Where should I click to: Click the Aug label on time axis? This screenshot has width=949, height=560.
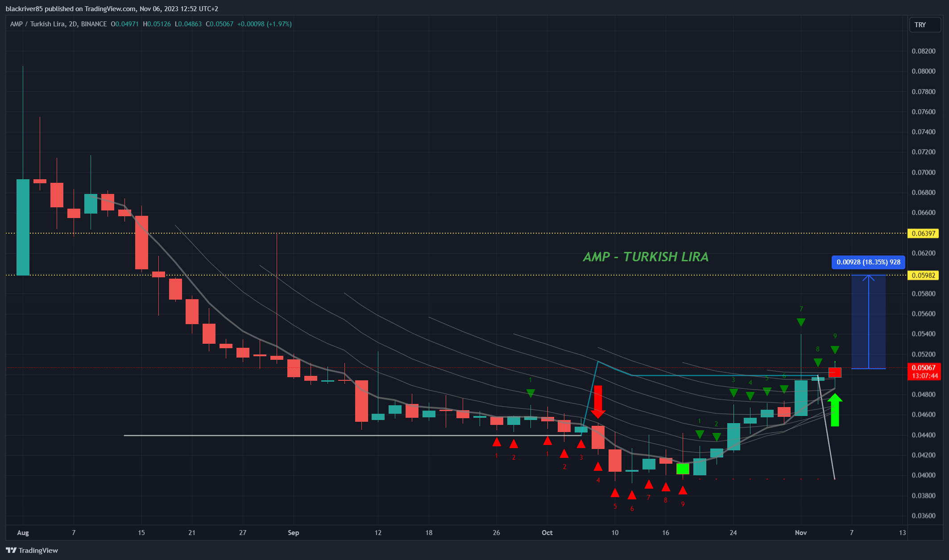click(x=23, y=533)
